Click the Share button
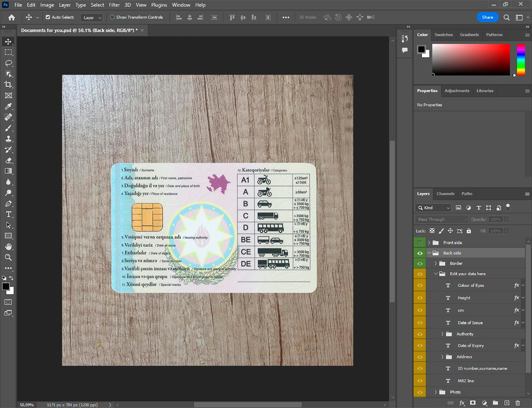 [x=487, y=17]
